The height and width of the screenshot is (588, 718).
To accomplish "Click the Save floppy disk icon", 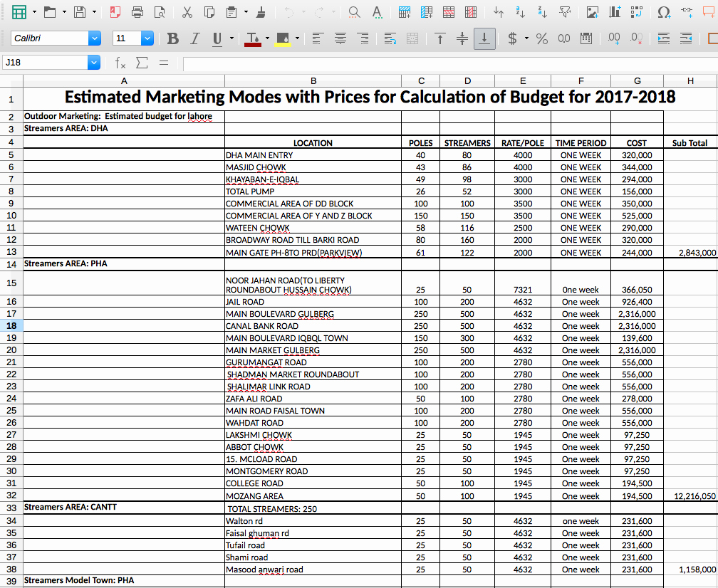I will tap(80, 12).
